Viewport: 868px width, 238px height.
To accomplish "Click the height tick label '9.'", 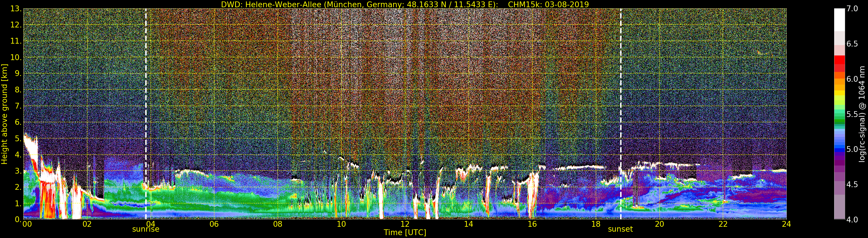I will point(18,73).
